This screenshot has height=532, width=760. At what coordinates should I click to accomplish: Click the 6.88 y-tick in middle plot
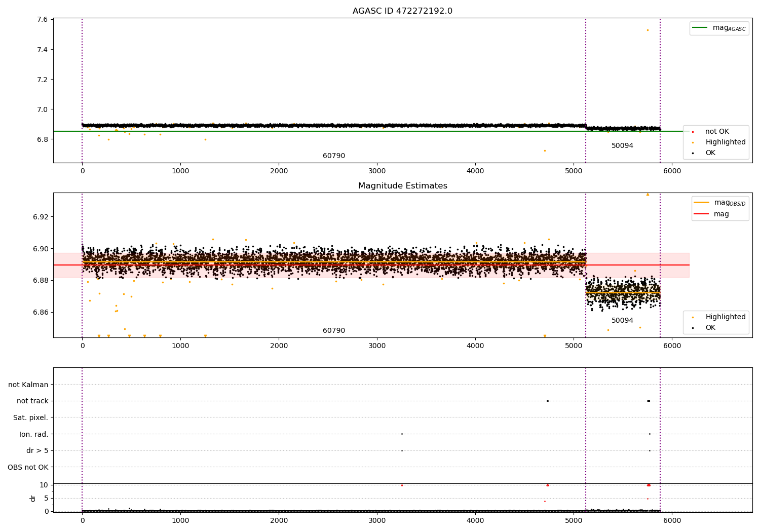[41, 281]
